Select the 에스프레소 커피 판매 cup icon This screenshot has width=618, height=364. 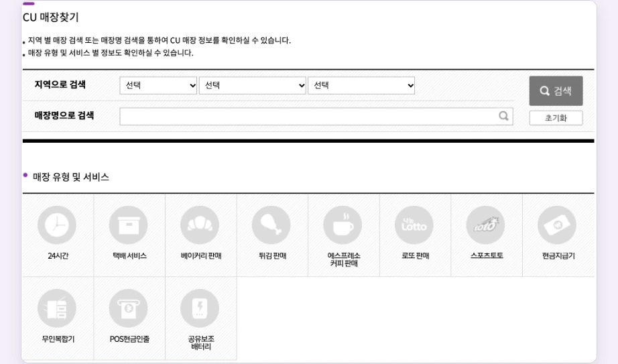pos(343,225)
